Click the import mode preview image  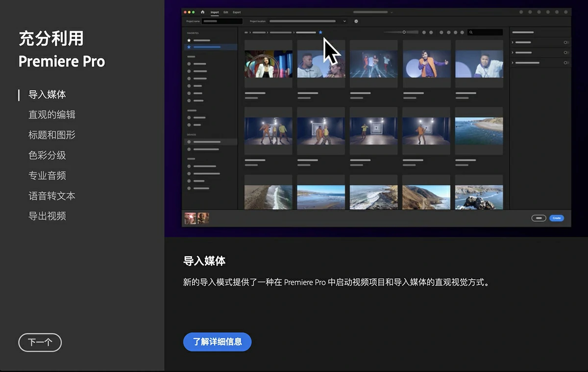376,118
